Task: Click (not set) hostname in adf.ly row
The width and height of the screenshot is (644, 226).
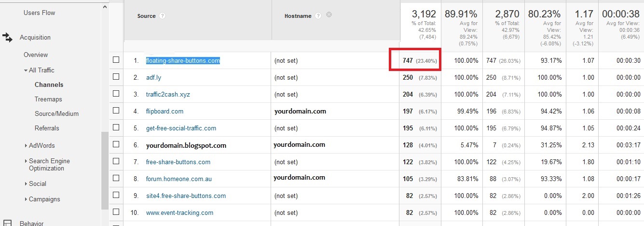Action: 286,77
